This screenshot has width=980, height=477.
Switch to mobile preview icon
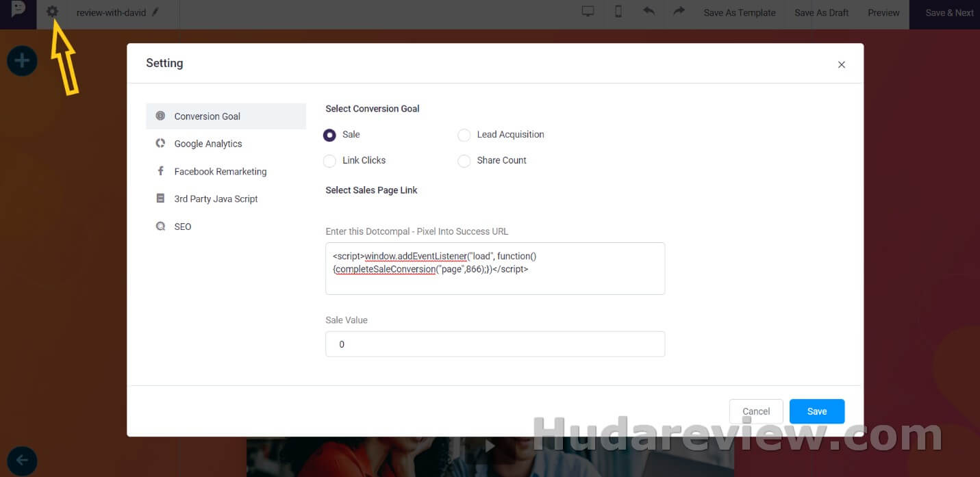(x=618, y=12)
